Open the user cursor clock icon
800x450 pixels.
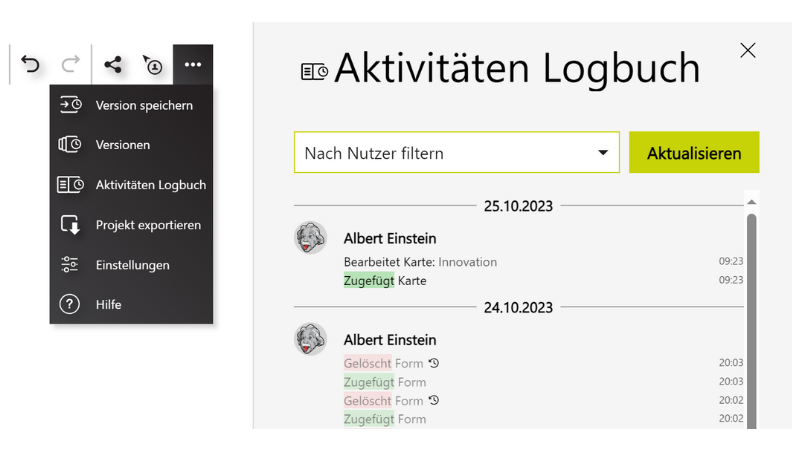(x=152, y=65)
